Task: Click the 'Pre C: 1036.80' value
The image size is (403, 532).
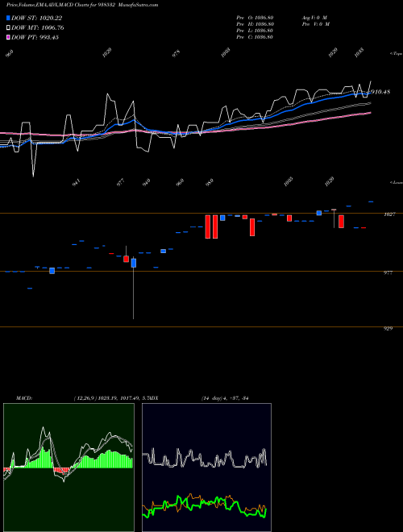Action: click(x=255, y=37)
